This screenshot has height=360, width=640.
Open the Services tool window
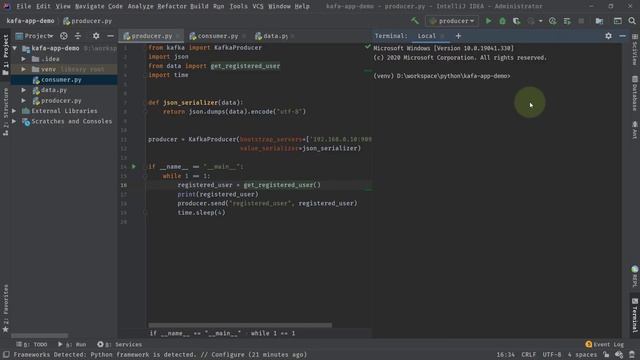120,344
